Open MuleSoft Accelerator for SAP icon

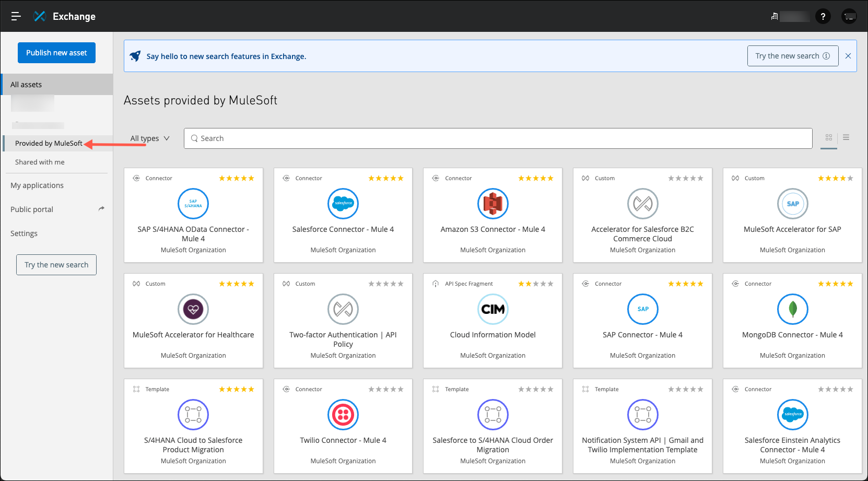tap(793, 204)
